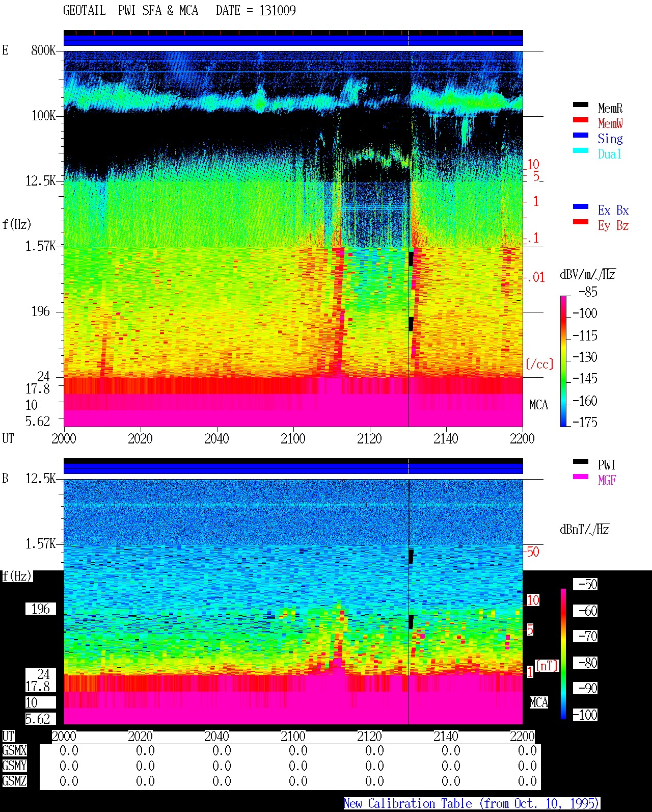The width and height of the screenshot is (652, 812).
Task: Click the 1.57K label on the E panel
Action: coord(41,246)
